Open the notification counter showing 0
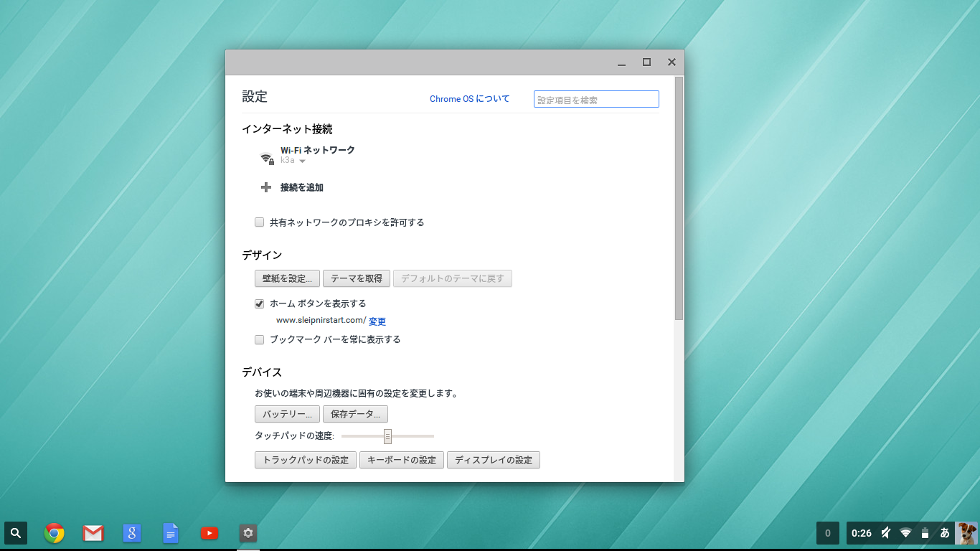Image resolution: width=980 pixels, height=551 pixels. point(827,533)
